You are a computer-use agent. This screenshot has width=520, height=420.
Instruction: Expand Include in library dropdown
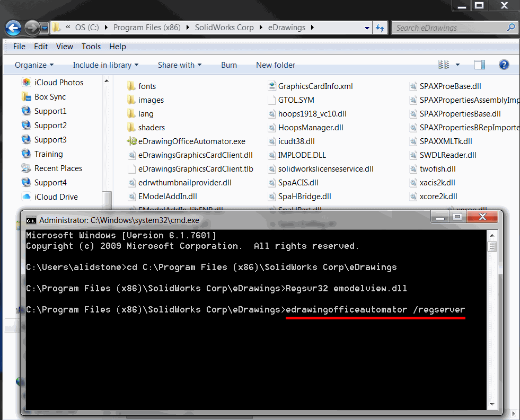[x=105, y=65]
